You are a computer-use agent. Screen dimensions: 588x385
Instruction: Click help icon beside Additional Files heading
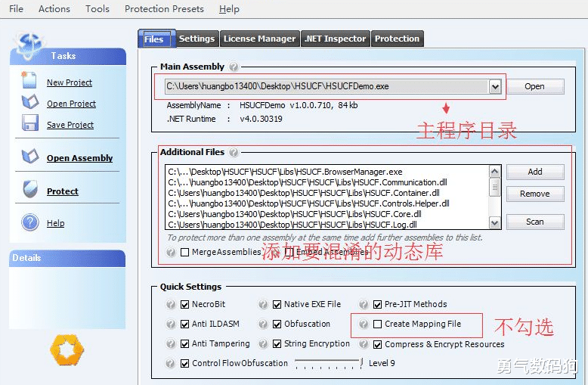point(234,152)
